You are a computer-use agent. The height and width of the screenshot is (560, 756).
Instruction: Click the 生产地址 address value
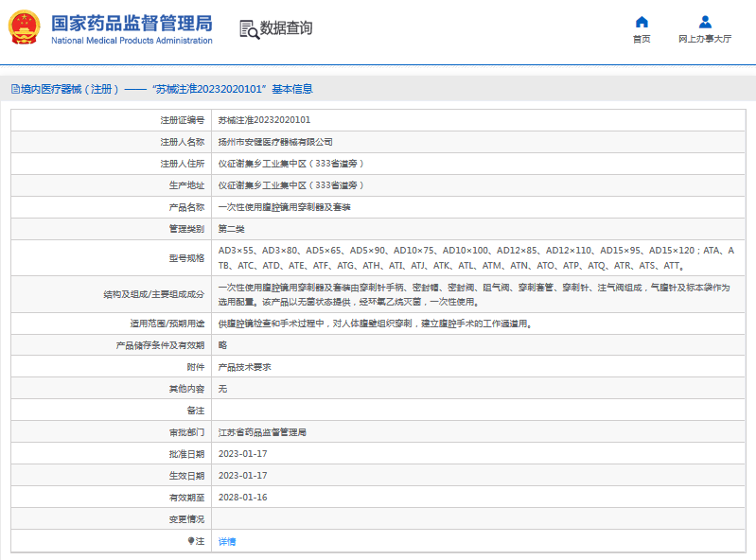pyautogui.click(x=290, y=185)
